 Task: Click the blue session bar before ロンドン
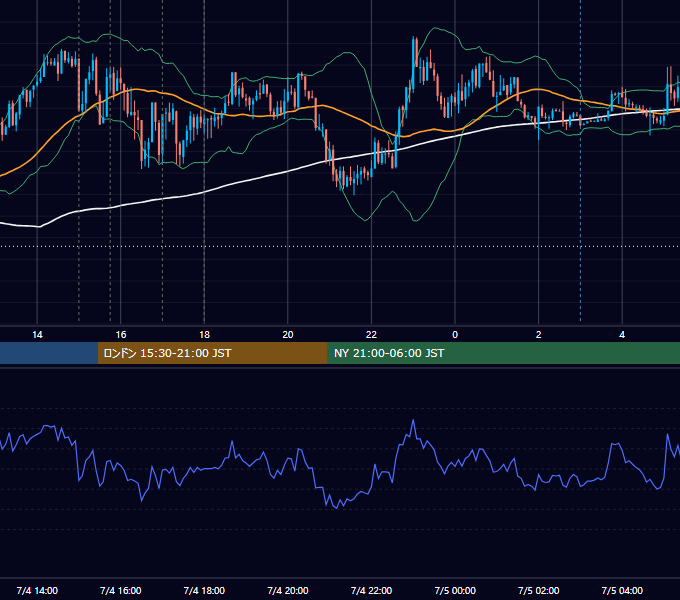tap(49, 353)
